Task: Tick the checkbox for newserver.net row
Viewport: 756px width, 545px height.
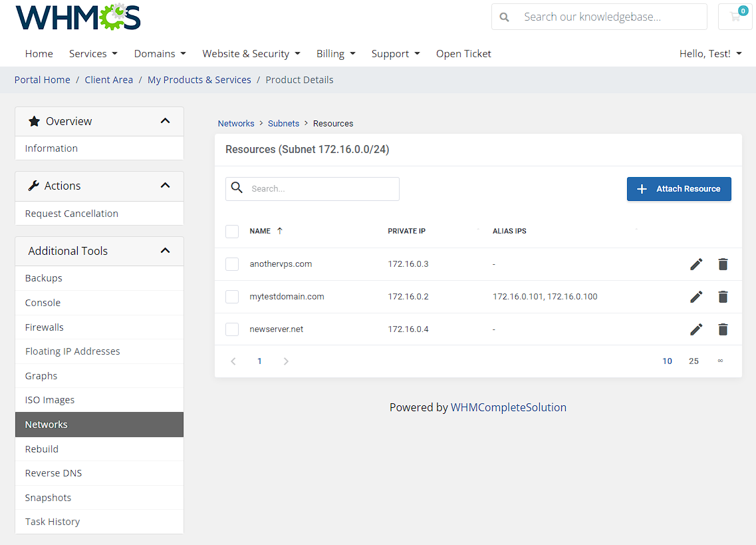Action: [x=231, y=329]
